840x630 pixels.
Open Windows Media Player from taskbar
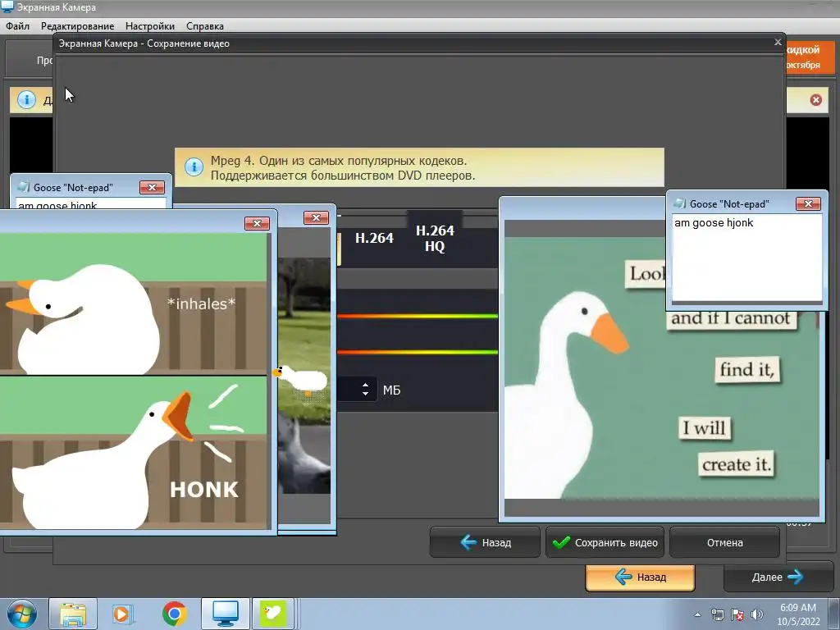tap(122, 614)
